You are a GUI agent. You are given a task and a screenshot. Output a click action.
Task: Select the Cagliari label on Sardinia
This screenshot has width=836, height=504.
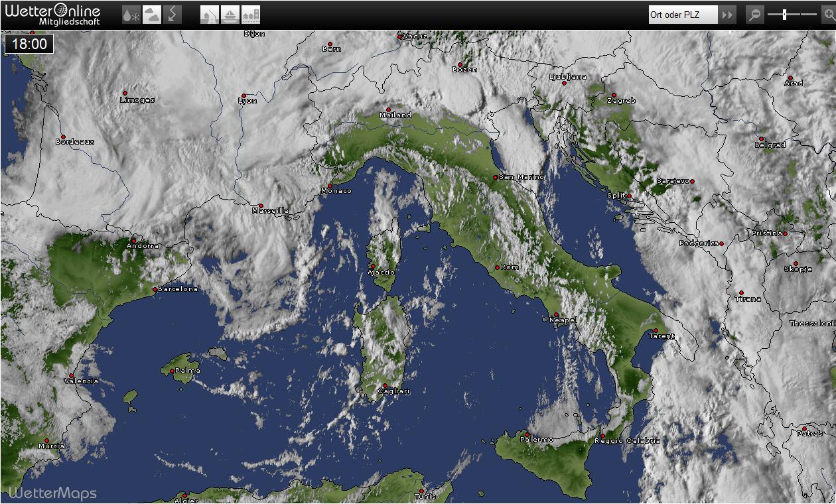coord(393,391)
